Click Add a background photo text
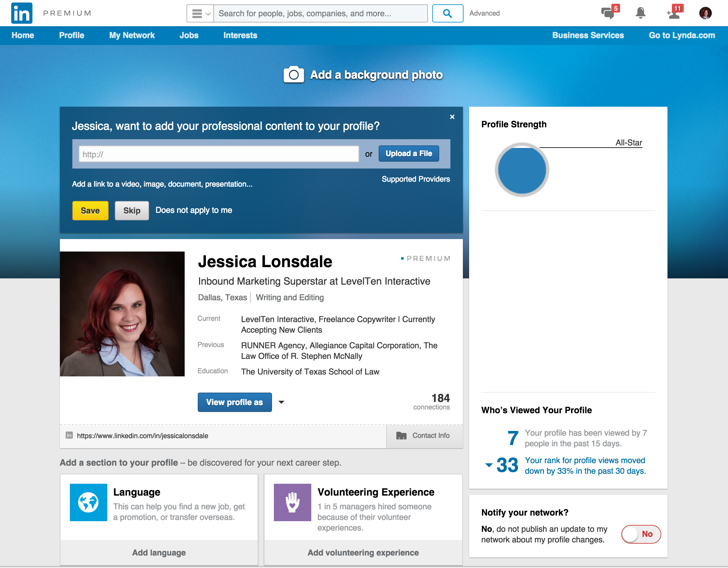Image resolution: width=728 pixels, height=568 pixels. click(376, 75)
